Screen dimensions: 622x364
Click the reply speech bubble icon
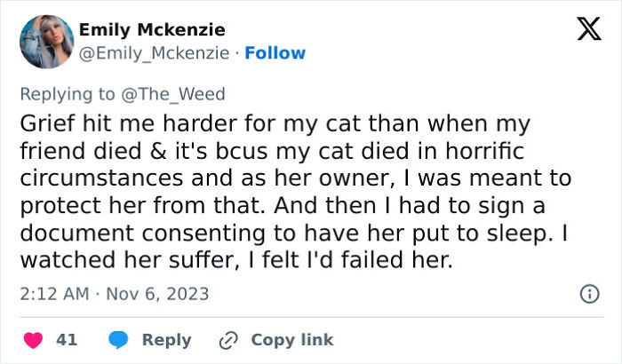tap(119, 340)
